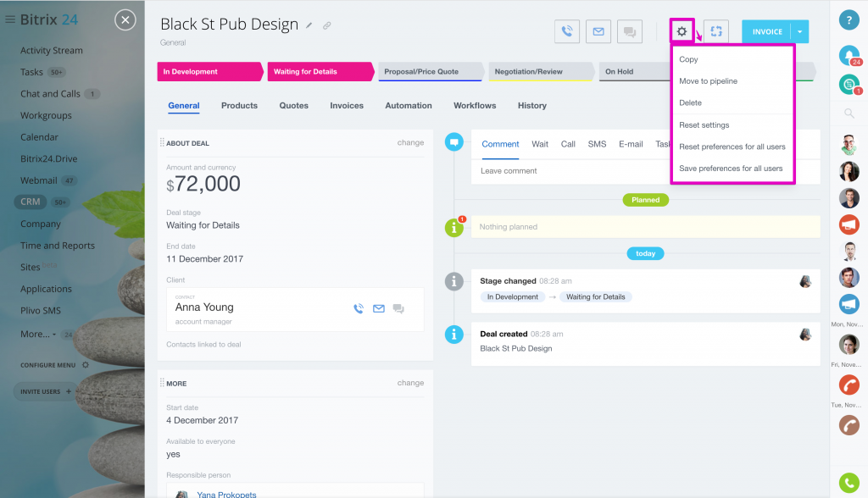868x498 pixels.
Task: Click the INVOICE button
Action: coord(766,31)
